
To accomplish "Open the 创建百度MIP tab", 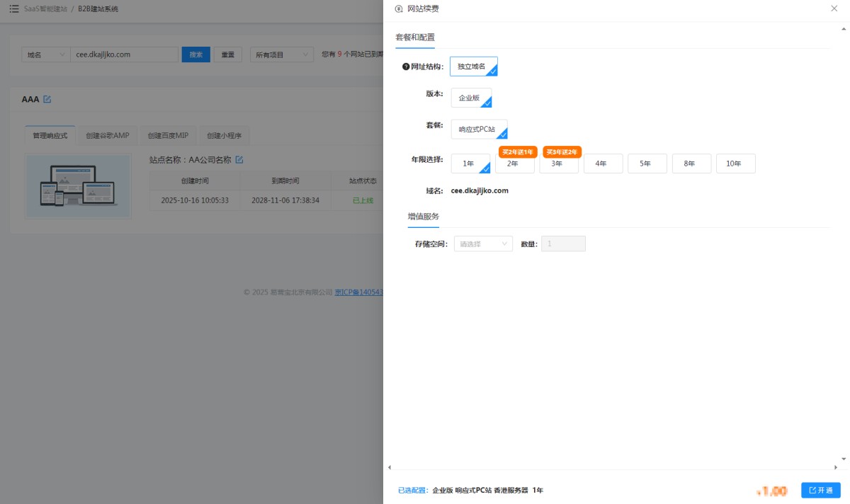I will [167, 135].
